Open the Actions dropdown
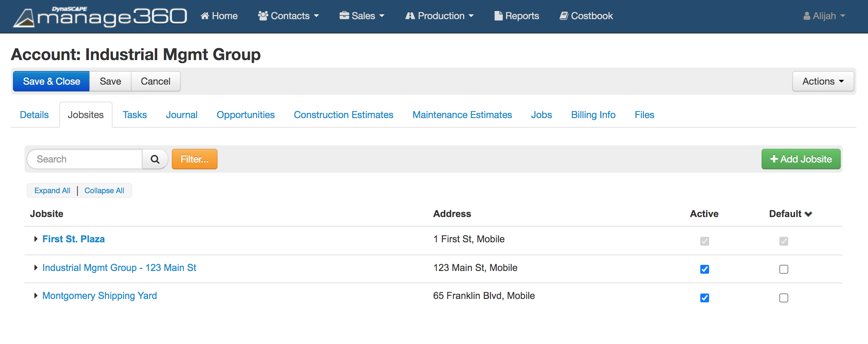 pyautogui.click(x=823, y=81)
